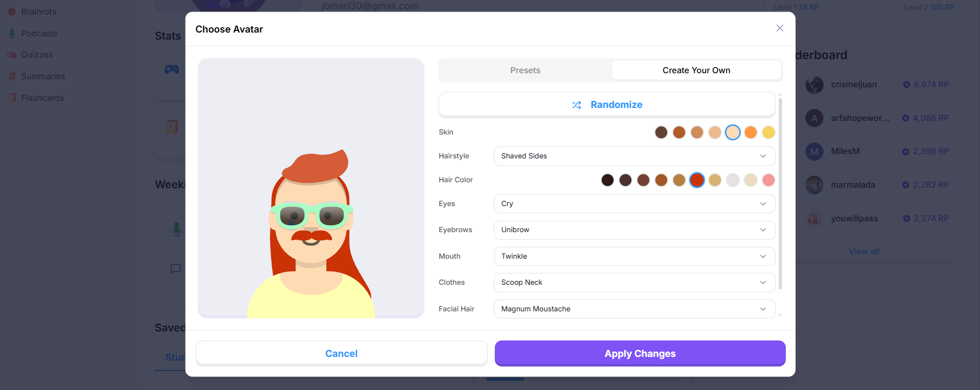The image size is (980, 390).
Task: Click the Summaries icon in sidebar
Action: coord(12,76)
